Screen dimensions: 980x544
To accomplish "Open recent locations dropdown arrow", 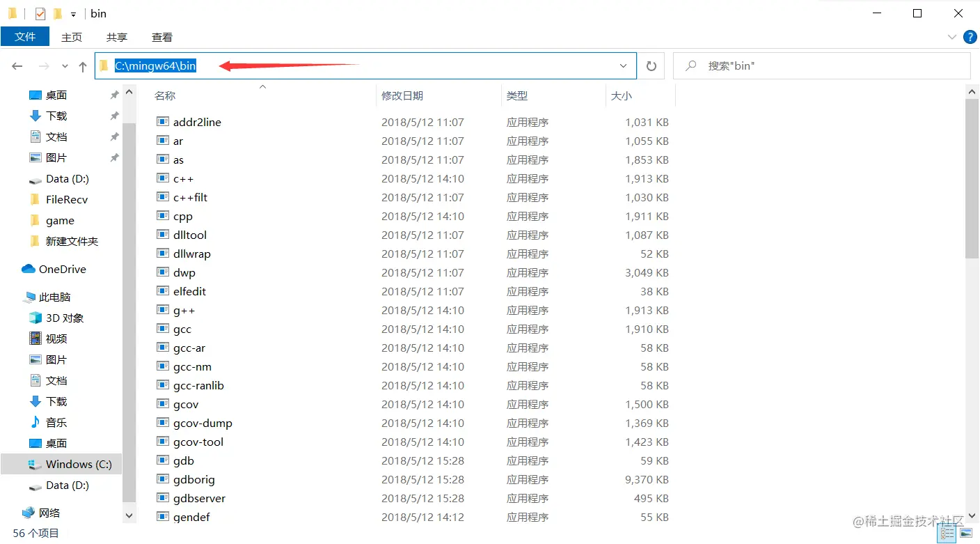I will click(65, 66).
